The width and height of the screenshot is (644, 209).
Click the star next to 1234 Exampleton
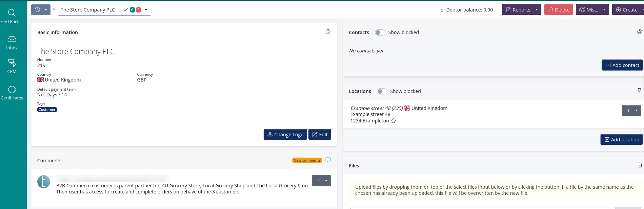pos(393,121)
